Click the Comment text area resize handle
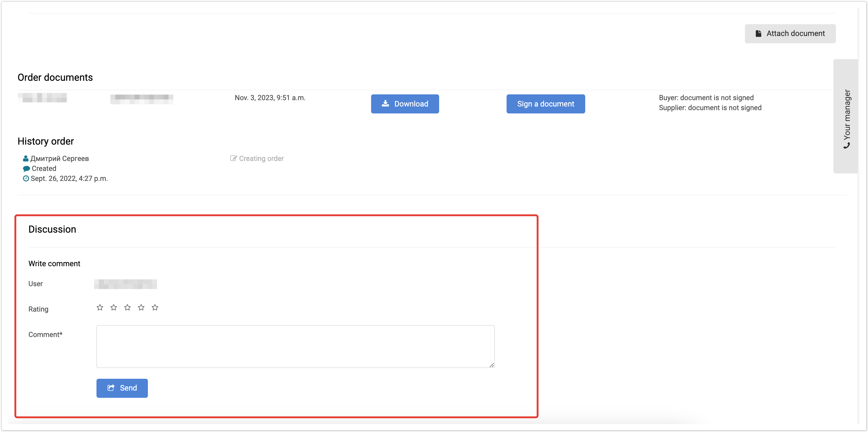This screenshot has width=868, height=432. click(x=492, y=365)
